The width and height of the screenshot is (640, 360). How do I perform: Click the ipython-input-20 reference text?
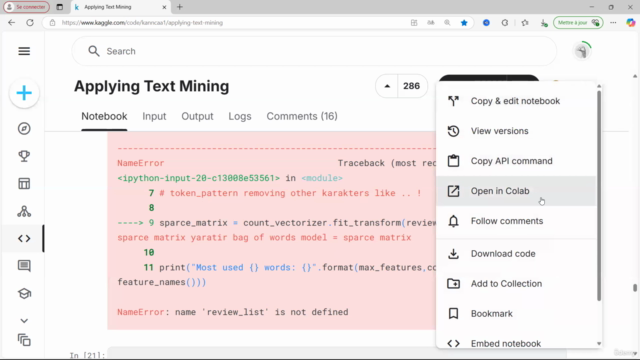click(x=198, y=178)
